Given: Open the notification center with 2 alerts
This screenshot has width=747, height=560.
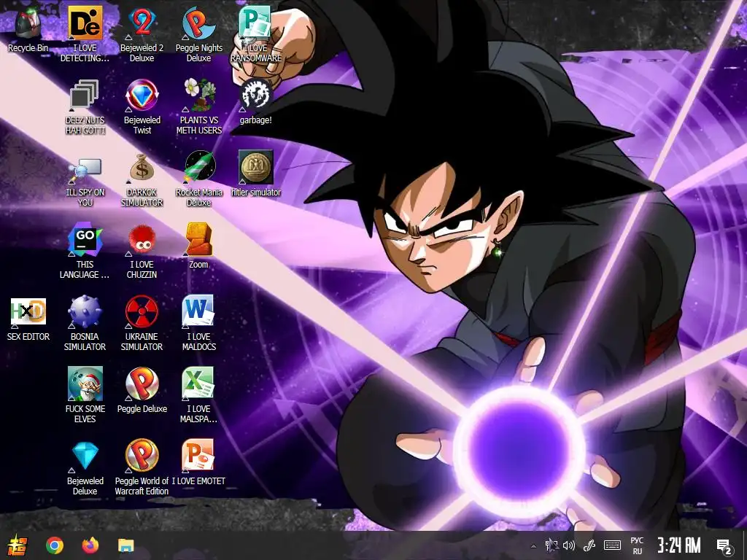Looking at the screenshot, I should (724, 546).
